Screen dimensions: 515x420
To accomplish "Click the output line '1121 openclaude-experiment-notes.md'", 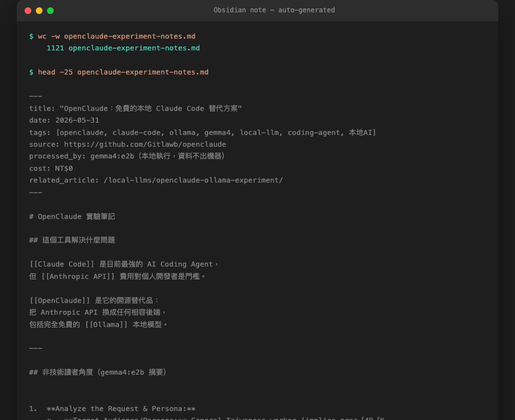I will click(123, 48).
